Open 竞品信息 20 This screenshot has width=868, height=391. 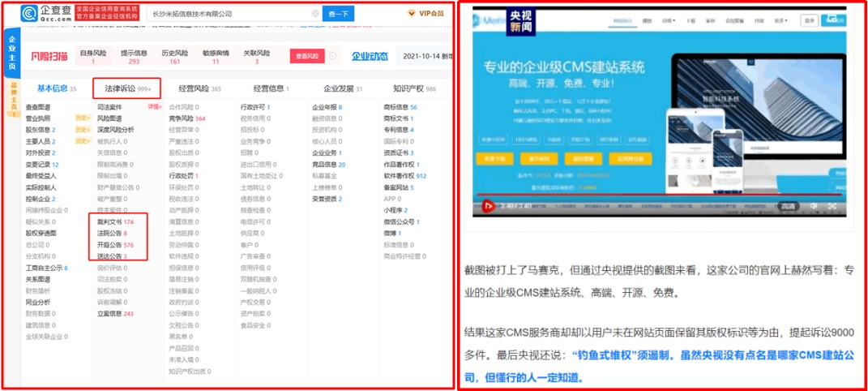click(x=329, y=165)
